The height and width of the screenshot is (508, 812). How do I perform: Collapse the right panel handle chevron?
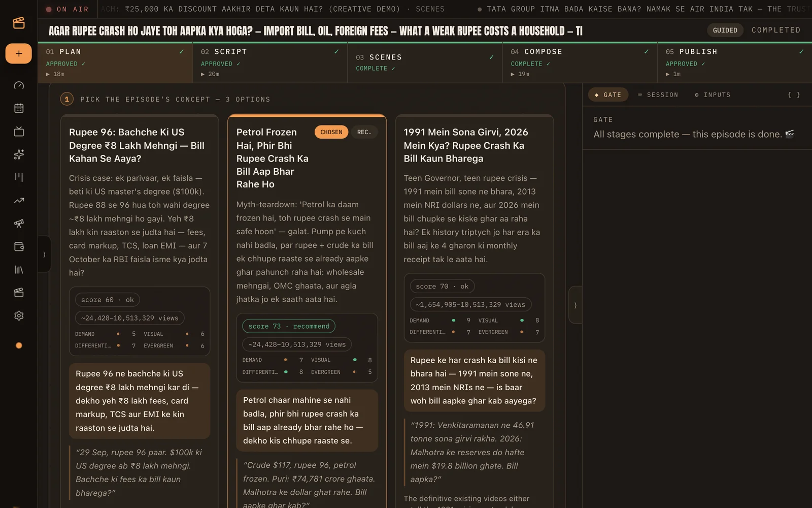coord(575,305)
